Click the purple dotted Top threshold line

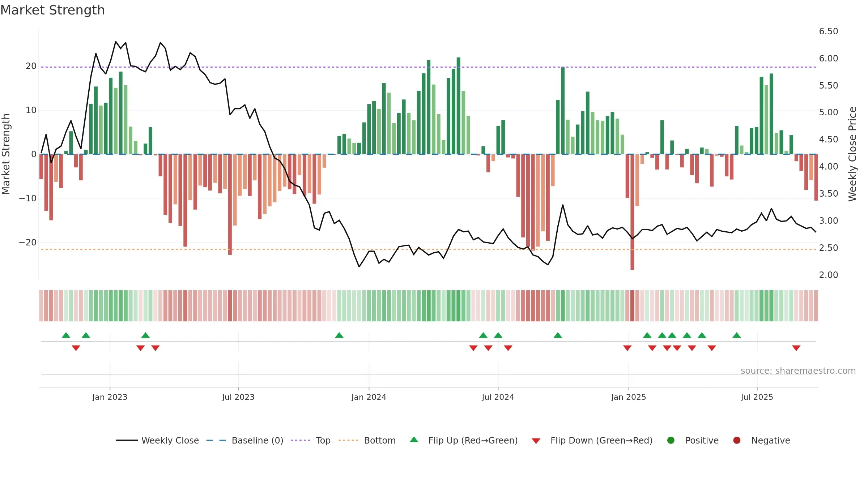pos(429,67)
